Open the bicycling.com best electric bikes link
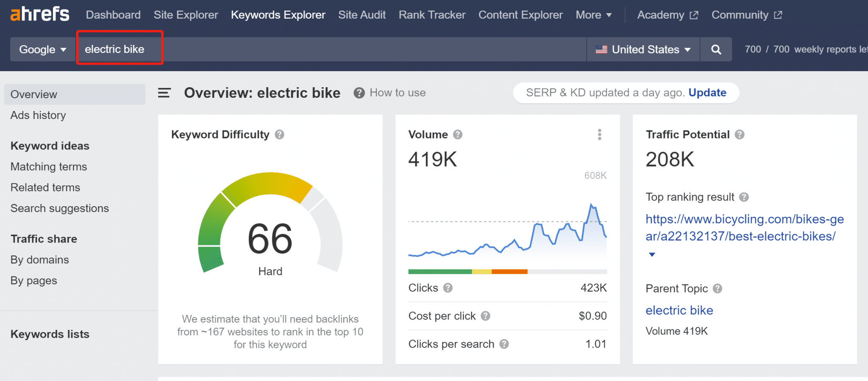Screen dimensions: 868x381 tap(744, 228)
